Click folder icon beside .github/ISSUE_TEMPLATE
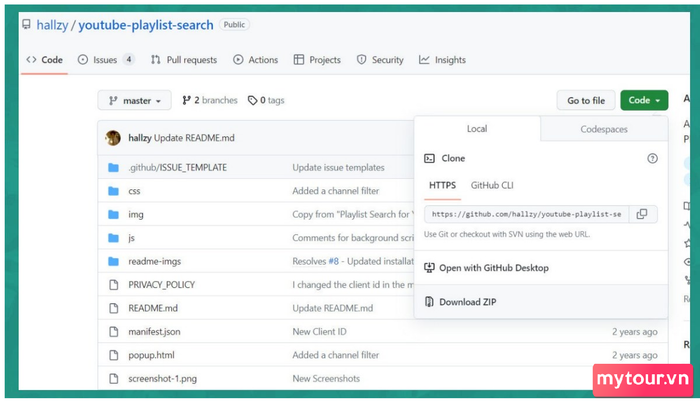 pyautogui.click(x=114, y=167)
